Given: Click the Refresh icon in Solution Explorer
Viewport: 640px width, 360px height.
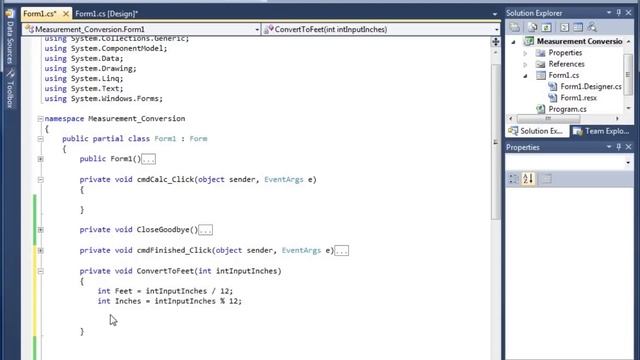Looking at the screenshot, I should click(546, 27).
